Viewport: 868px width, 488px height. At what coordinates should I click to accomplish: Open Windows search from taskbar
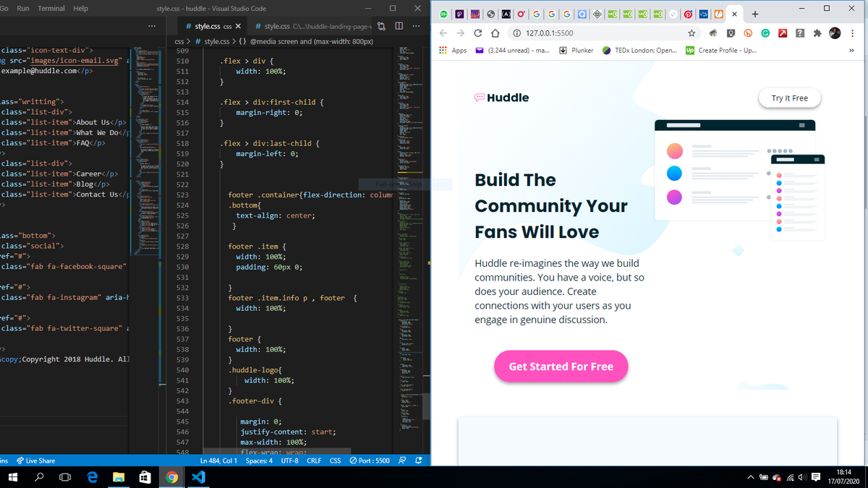point(40,477)
